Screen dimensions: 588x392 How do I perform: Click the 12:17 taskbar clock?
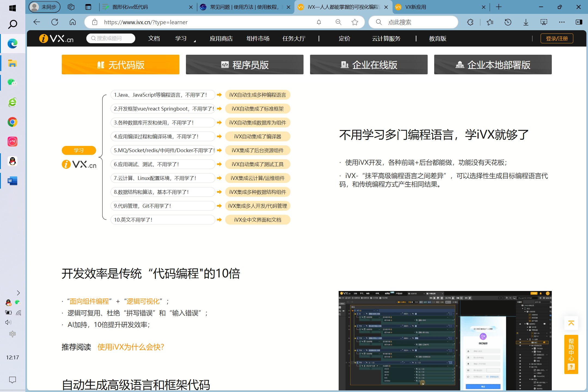tap(13, 357)
